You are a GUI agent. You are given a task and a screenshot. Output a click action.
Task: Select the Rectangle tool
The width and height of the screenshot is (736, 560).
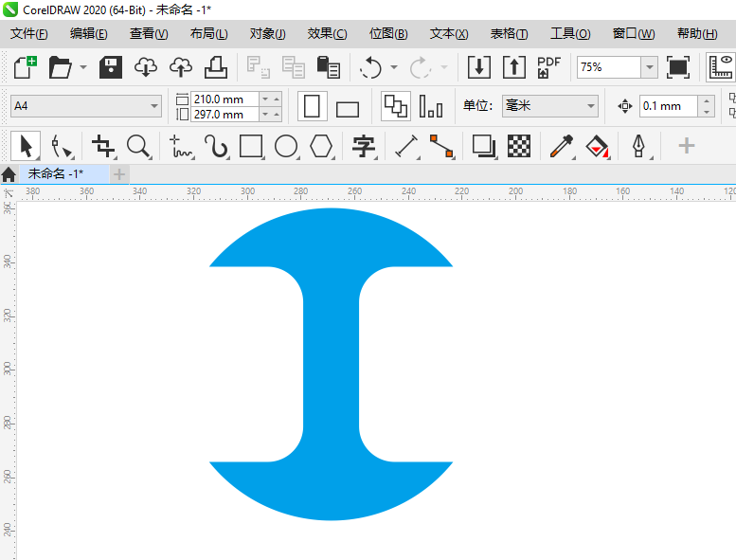point(251,146)
